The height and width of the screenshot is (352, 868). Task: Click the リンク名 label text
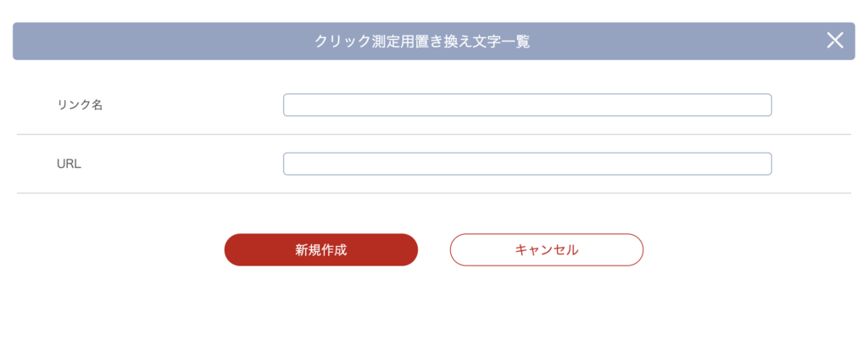click(x=80, y=104)
